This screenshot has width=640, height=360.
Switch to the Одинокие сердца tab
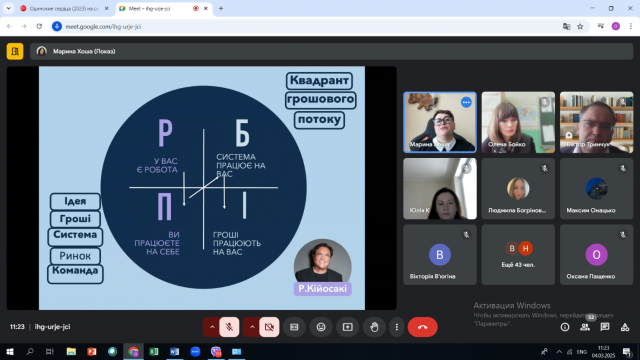[64, 9]
